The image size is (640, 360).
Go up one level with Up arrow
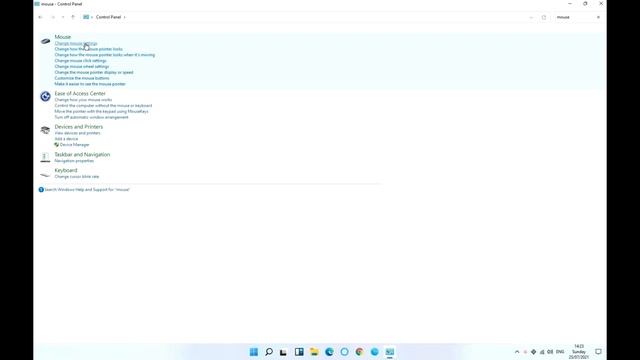pos(73,17)
